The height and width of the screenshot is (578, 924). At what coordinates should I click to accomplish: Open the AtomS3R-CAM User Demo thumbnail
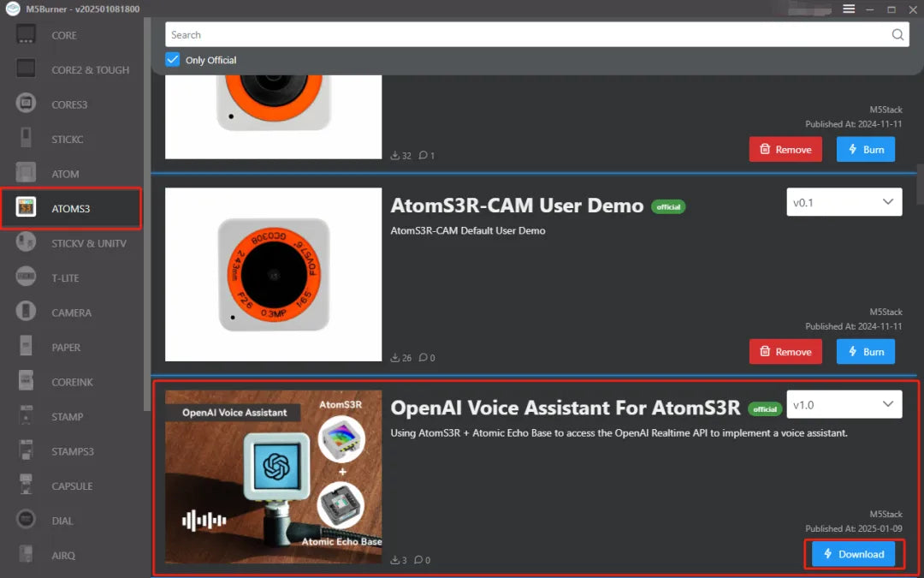pyautogui.click(x=274, y=274)
